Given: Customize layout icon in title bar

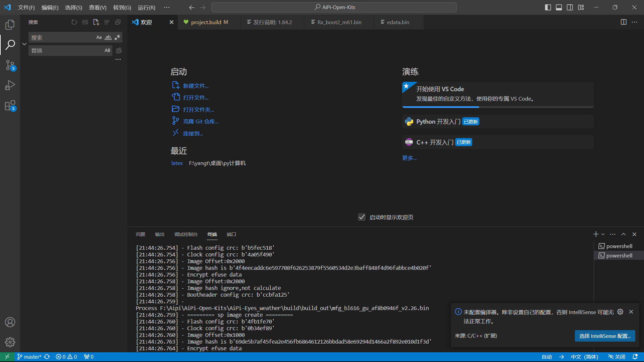Looking at the screenshot, I should point(581,7).
